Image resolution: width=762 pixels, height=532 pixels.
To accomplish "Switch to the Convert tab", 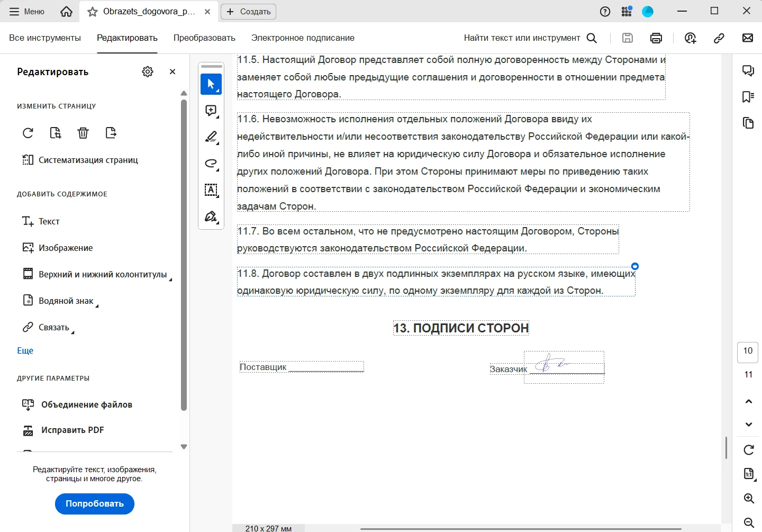I will point(204,38).
